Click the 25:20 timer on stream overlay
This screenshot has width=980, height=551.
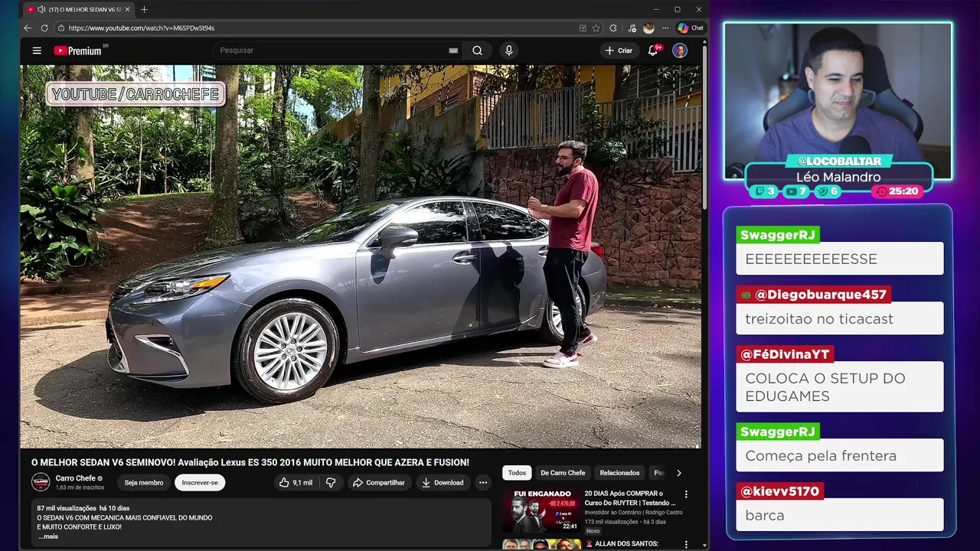click(897, 191)
